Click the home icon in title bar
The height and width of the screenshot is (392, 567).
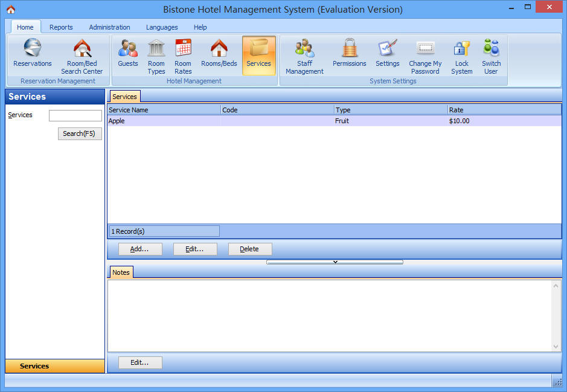pos(11,10)
